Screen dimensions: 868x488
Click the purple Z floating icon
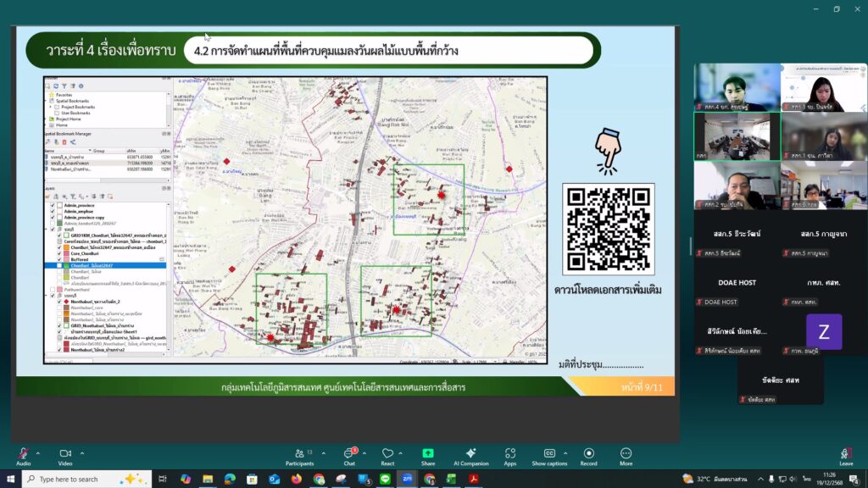tap(823, 331)
